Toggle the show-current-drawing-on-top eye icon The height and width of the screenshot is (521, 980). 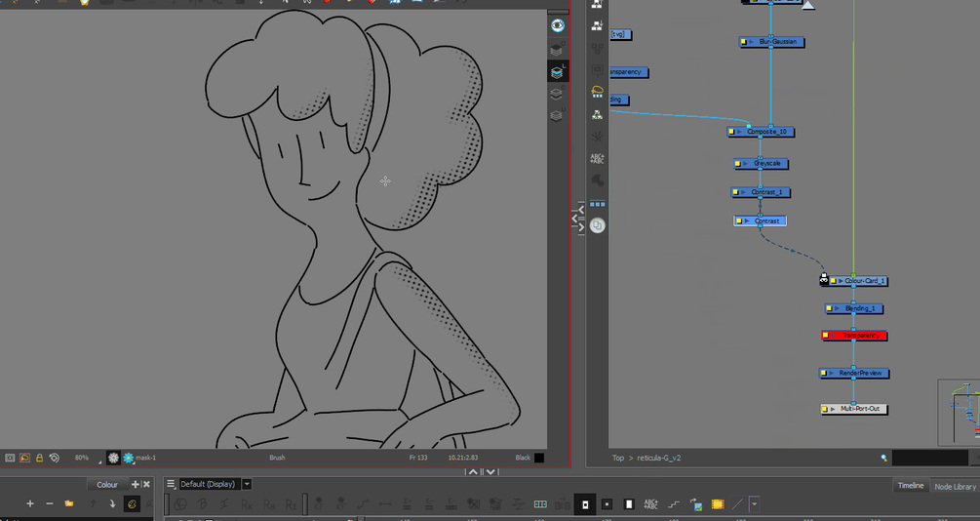pos(558,25)
